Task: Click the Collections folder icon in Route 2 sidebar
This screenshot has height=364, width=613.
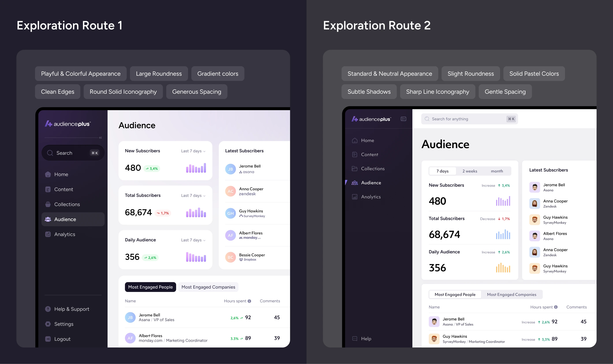Action: (x=354, y=168)
